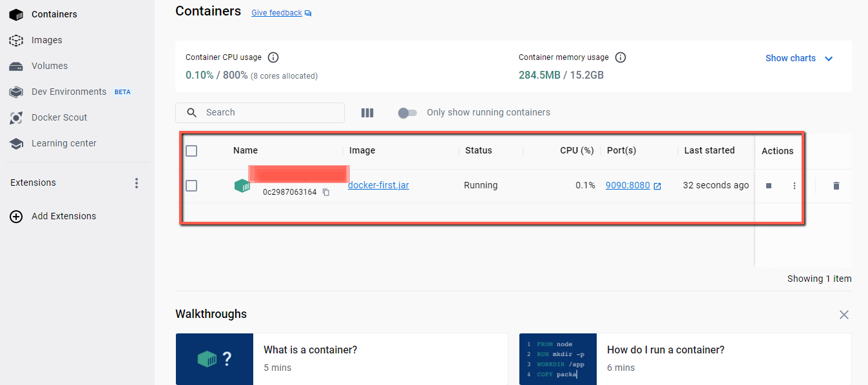Open the Extensions three-dot menu
Viewport: 868px width, 385px height.
click(137, 183)
